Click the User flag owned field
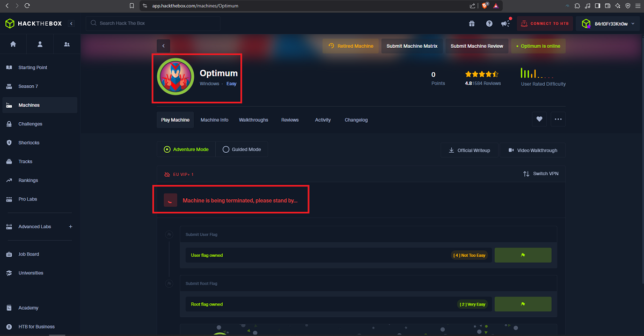The height and width of the screenshot is (336, 644). (338, 255)
